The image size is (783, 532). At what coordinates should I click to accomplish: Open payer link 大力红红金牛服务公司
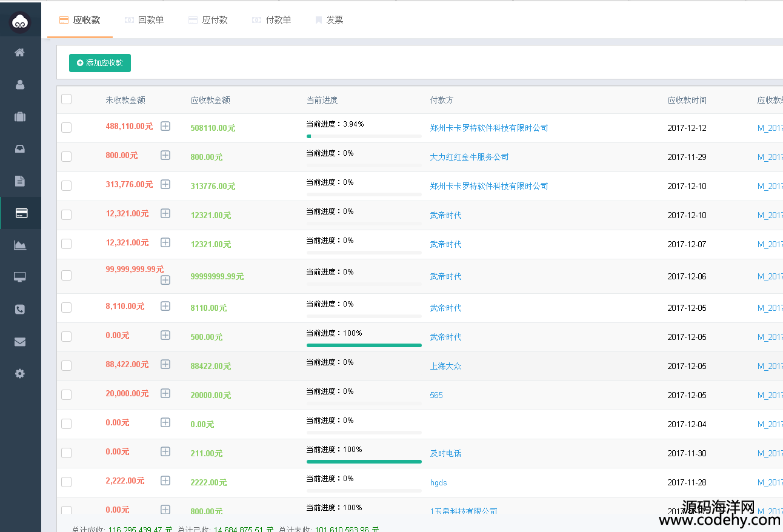470,157
